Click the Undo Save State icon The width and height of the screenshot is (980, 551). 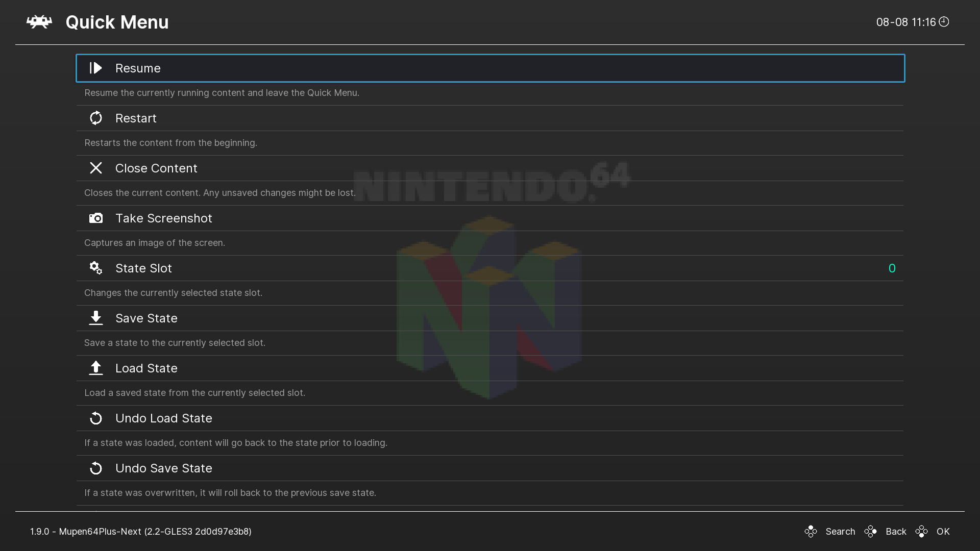click(x=96, y=468)
